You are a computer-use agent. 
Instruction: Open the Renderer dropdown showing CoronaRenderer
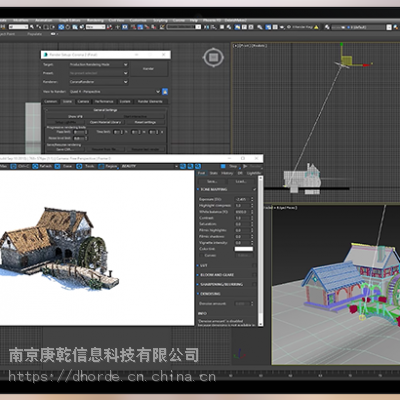click(x=98, y=82)
